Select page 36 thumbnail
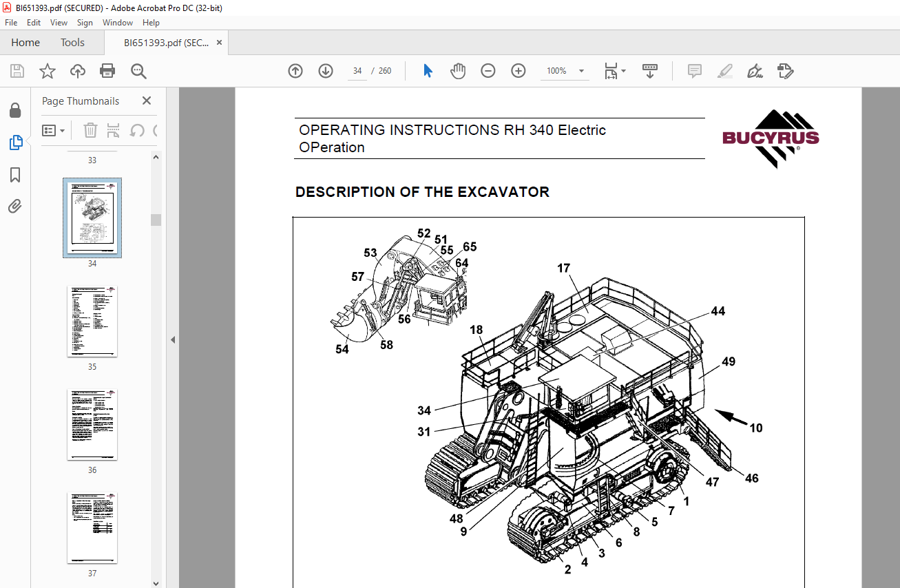 coord(92,425)
